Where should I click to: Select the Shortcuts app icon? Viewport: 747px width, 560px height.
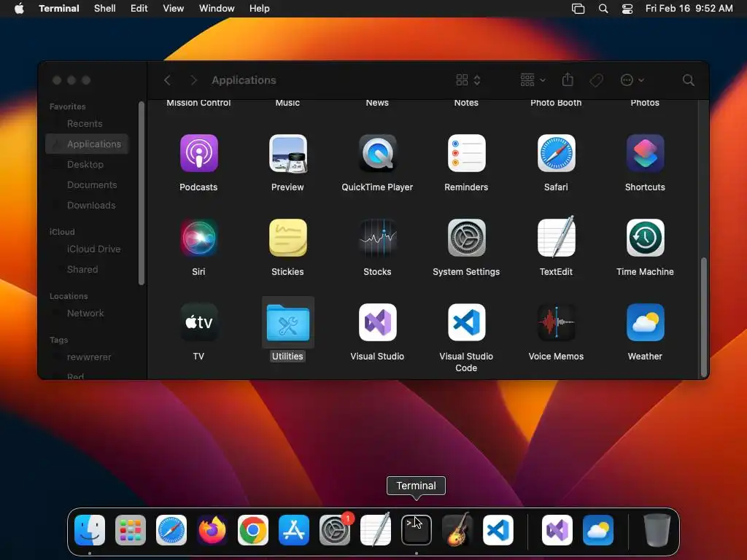645,153
